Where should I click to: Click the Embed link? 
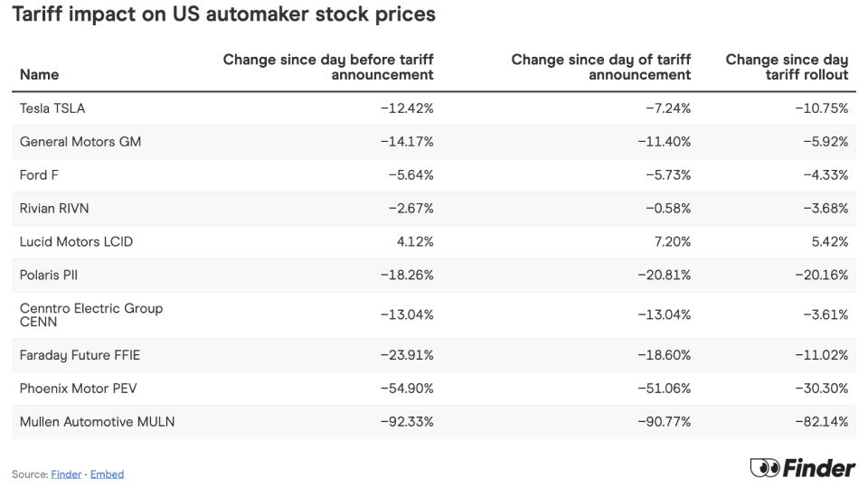coord(107,474)
